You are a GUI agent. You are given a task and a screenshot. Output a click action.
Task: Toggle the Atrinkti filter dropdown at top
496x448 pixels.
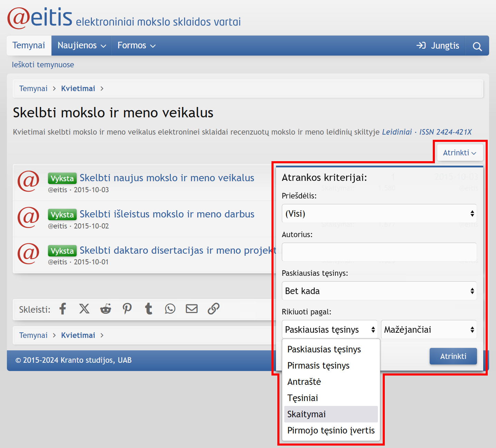coord(460,153)
